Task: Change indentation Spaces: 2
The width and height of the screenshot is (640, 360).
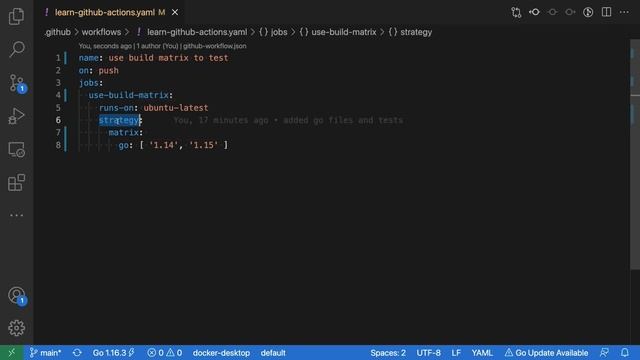Action: point(388,353)
